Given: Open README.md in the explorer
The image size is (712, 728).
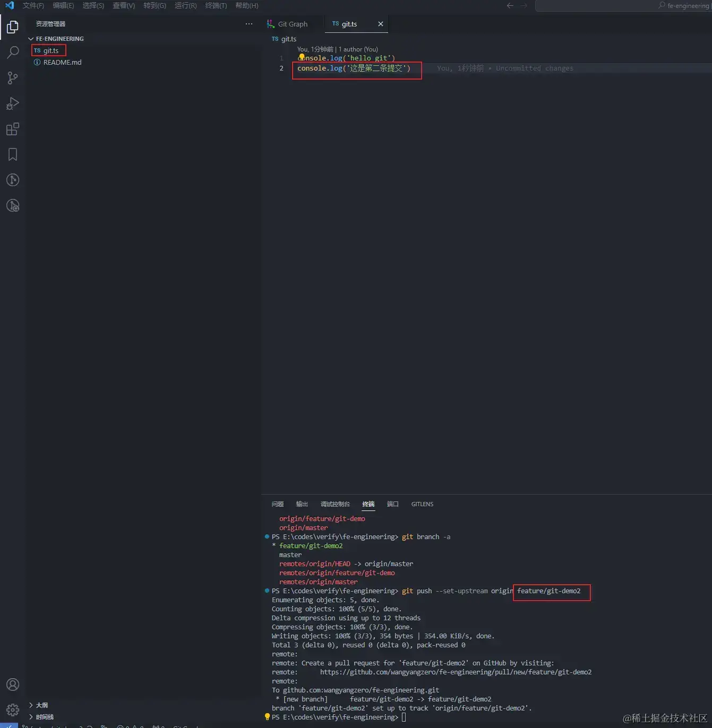Looking at the screenshot, I should 62,62.
